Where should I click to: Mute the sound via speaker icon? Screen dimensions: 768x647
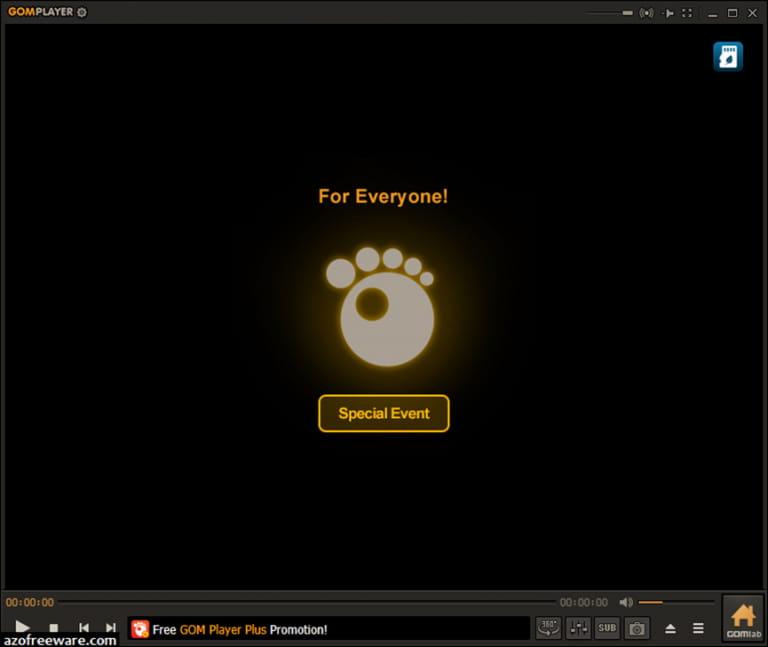626,602
